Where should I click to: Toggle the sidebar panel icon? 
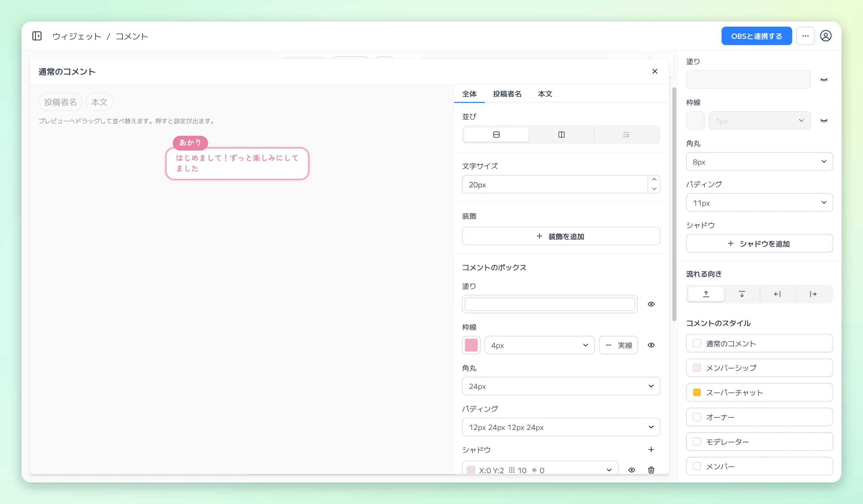point(37,36)
